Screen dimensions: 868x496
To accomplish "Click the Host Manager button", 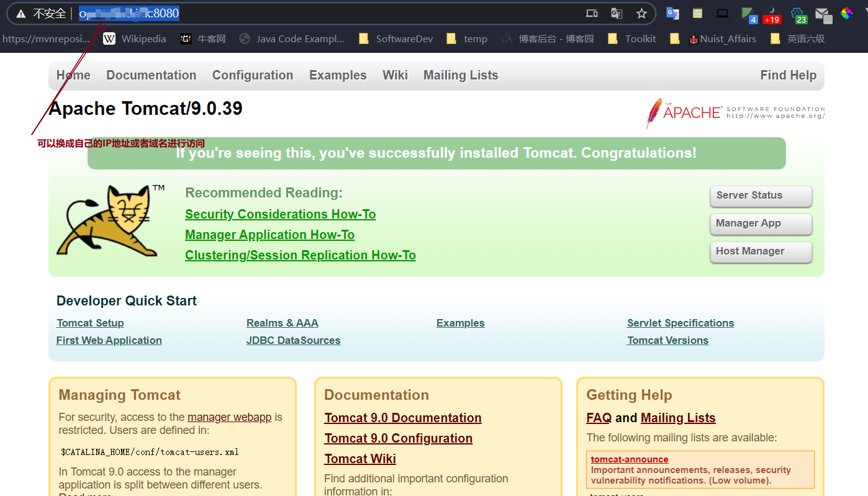I will 761,251.
